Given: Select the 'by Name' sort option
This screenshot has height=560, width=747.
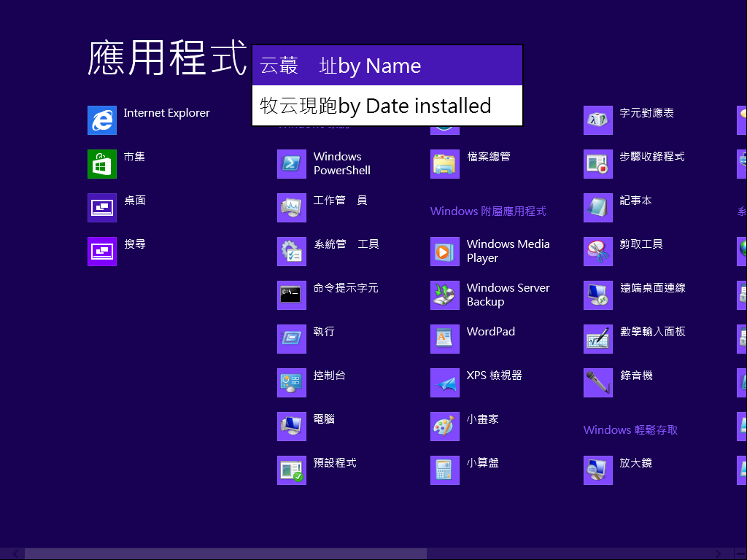Looking at the screenshot, I should tap(387, 66).
